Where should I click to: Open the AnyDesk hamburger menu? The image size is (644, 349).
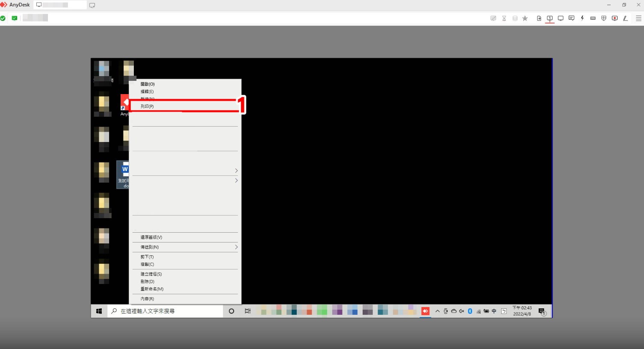tap(638, 18)
